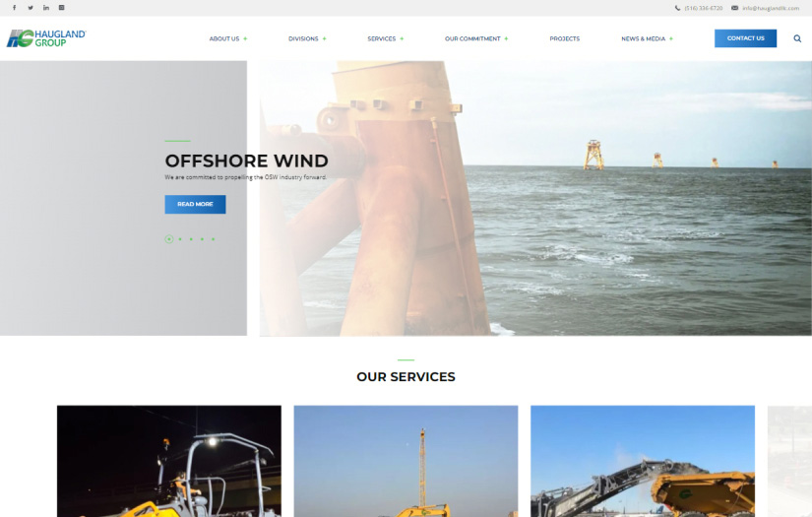
Task: Open the Our Commitment menu
Action: 472,38
